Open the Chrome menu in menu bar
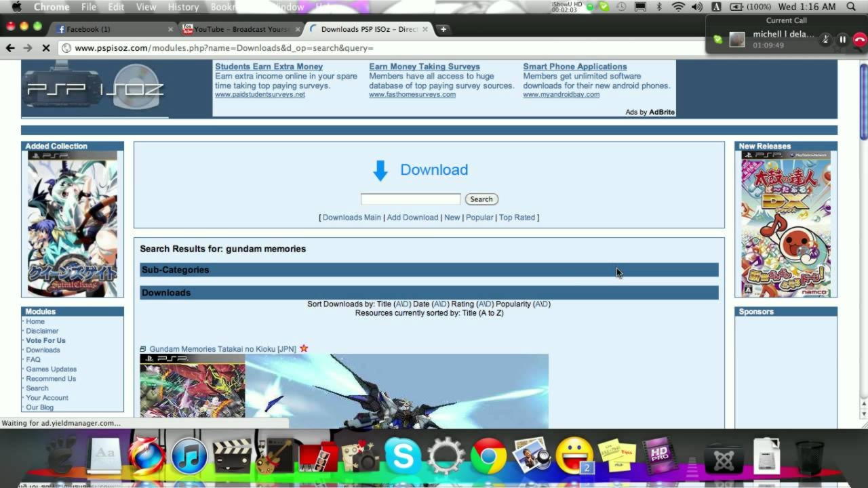 tap(52, 7)
